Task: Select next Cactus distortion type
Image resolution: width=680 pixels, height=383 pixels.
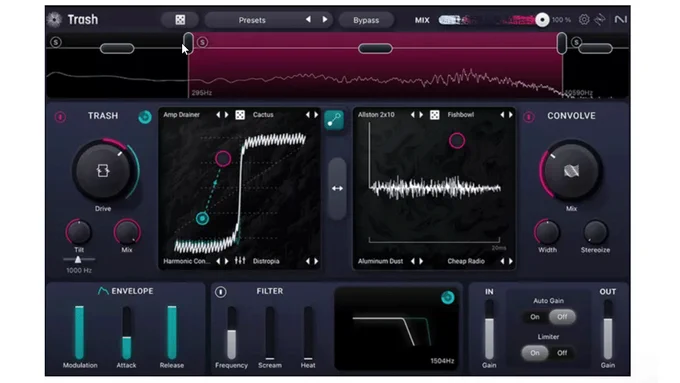Action: coord(316,115)
